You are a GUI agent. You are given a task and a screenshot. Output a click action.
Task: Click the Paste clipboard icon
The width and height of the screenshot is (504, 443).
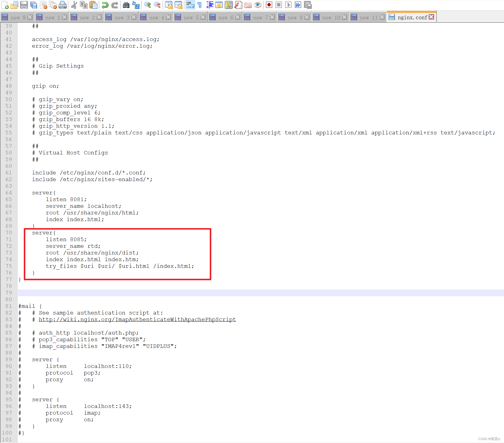pyautogui.click(x=93, y=5)
